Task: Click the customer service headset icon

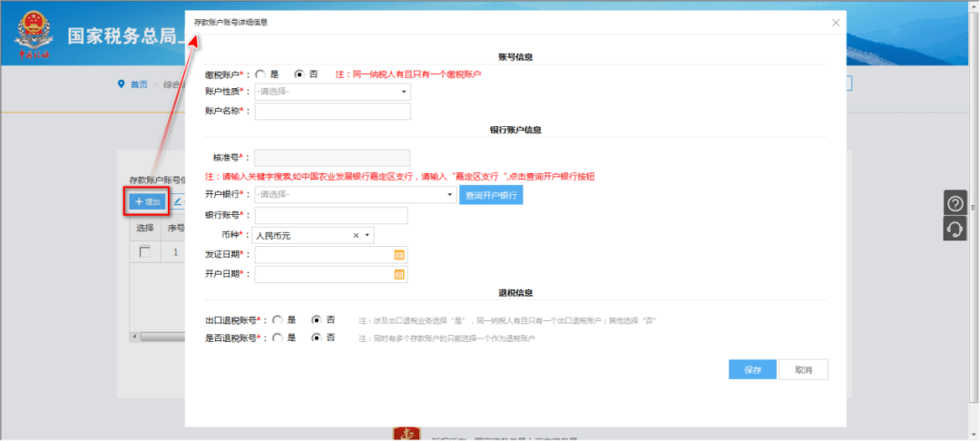Action: pos(955,229)
